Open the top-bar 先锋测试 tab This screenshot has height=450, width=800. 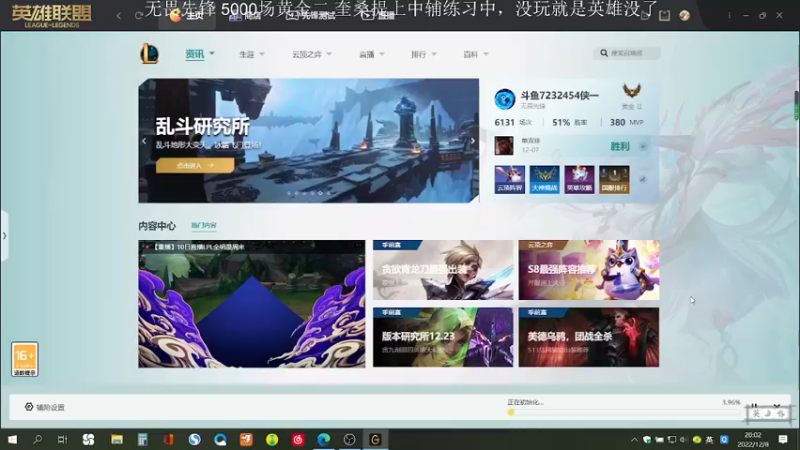(311, 16)
